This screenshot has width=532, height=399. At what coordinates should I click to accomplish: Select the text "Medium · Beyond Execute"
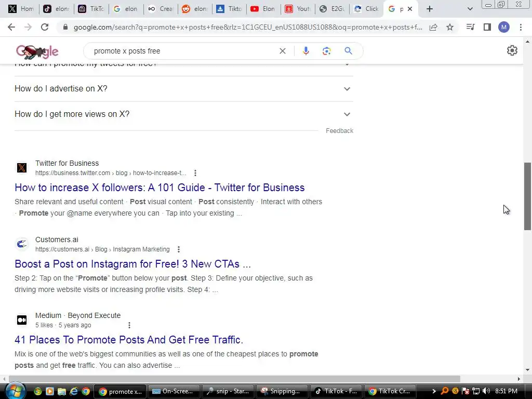pyautogui.click(x=78, y=315)
